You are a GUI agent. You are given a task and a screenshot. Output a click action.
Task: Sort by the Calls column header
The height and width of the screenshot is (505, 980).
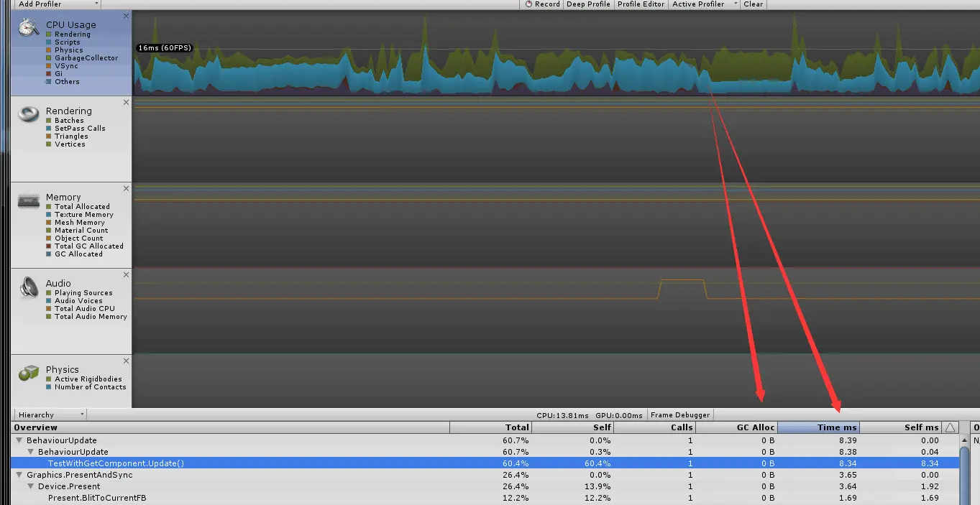(x=654, y=427)
